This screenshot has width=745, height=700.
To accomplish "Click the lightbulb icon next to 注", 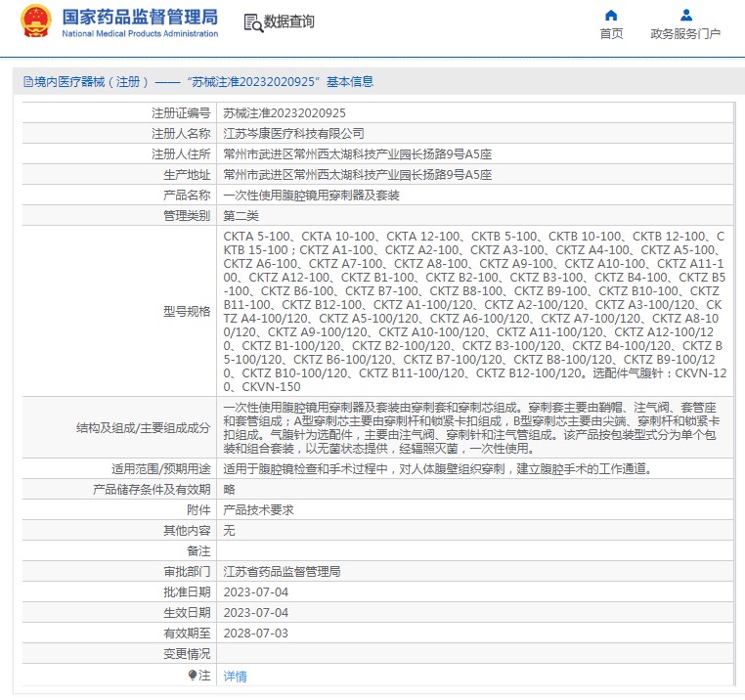I will point(193,676).
